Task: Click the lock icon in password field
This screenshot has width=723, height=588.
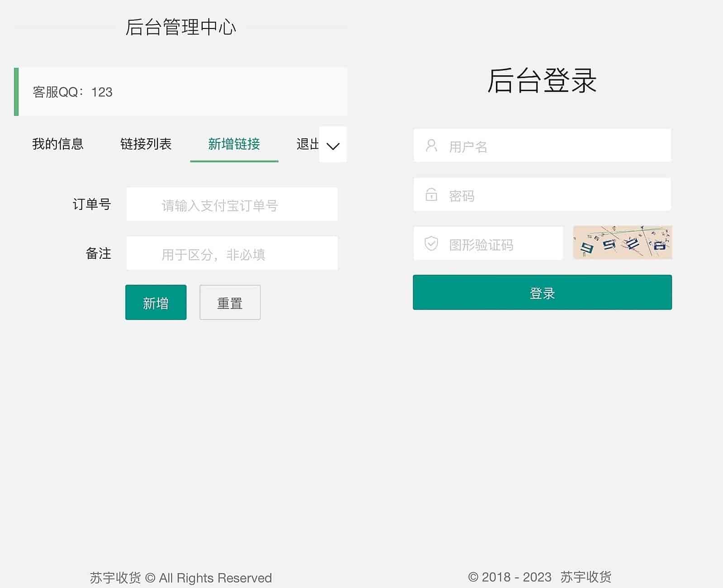Action: 431,194
